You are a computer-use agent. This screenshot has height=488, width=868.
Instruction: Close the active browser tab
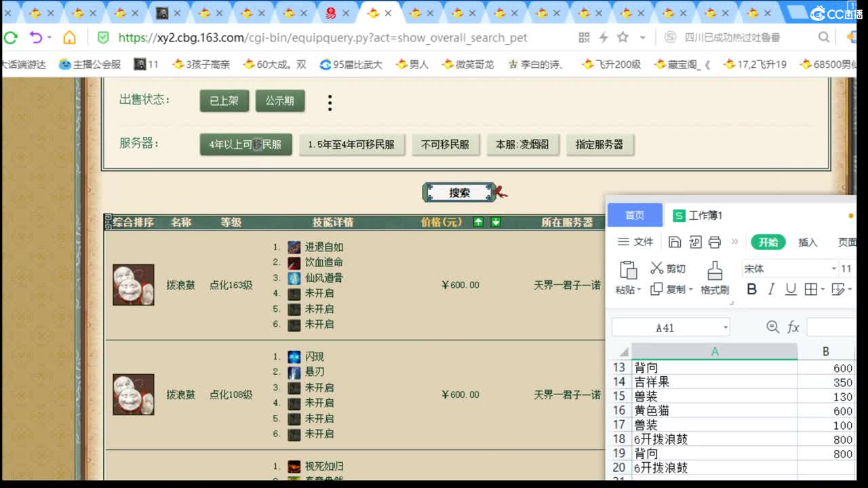(388, 13)
